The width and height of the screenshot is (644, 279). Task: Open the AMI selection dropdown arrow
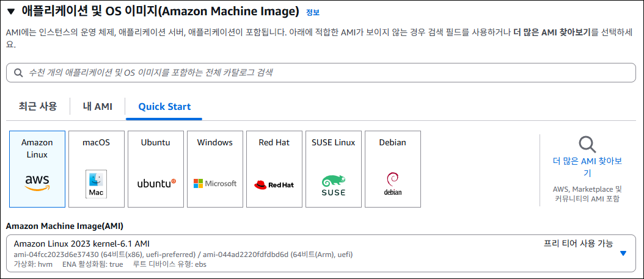(623, 253)
